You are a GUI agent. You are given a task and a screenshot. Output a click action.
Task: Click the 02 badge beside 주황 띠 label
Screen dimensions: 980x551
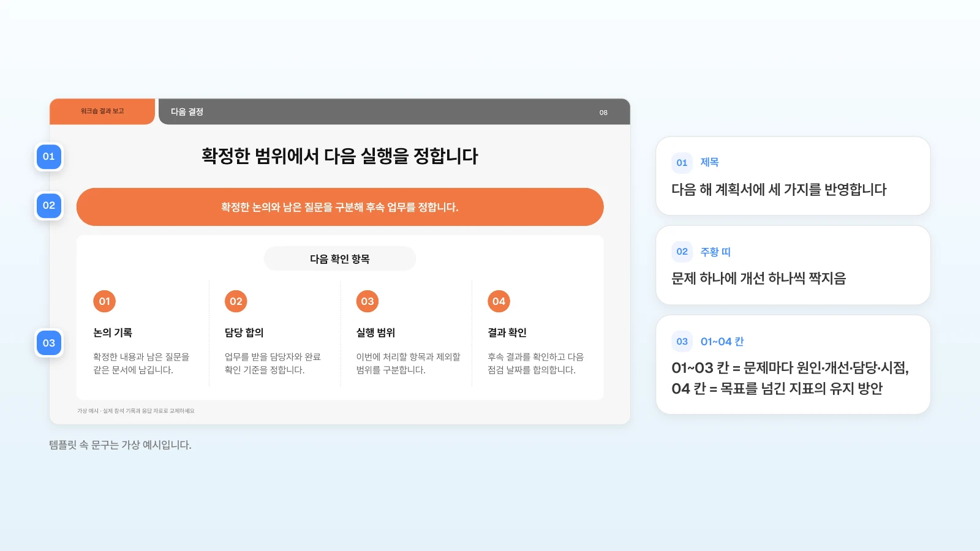[682, 252]
